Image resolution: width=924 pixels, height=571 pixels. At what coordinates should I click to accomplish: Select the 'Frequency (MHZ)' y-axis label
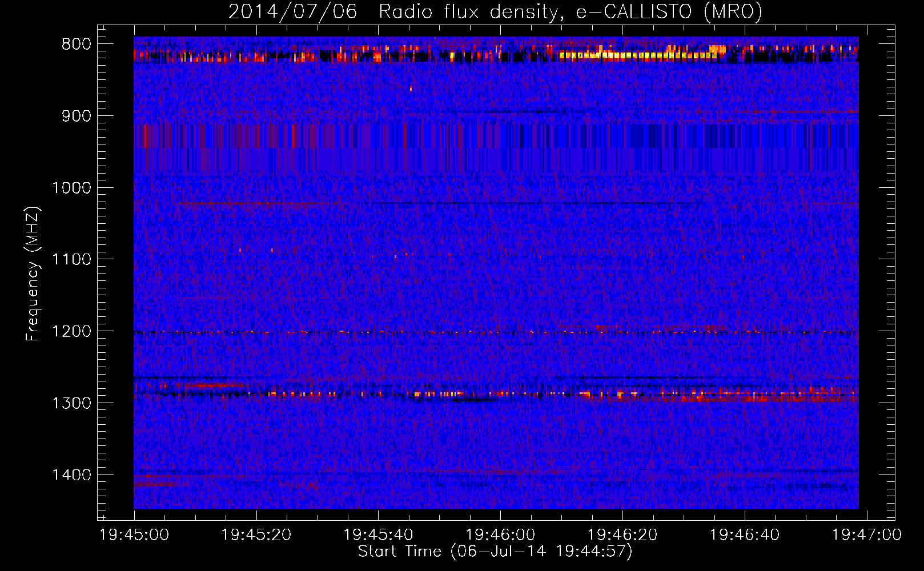click(x=33, y=274)
